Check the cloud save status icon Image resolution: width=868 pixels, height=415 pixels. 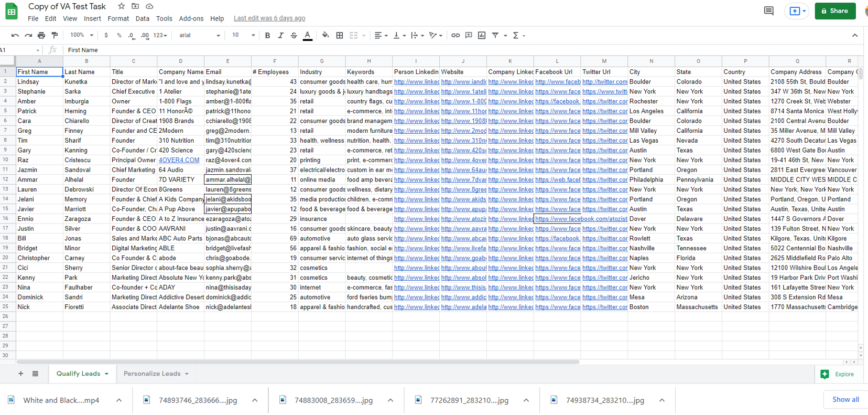(x=149, y=6)
